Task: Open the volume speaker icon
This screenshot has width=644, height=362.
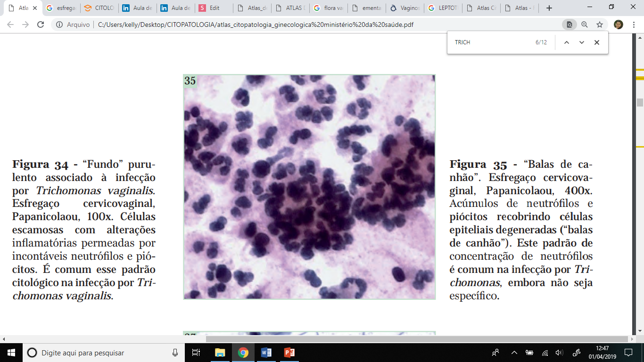Action: tap(560, 353)
